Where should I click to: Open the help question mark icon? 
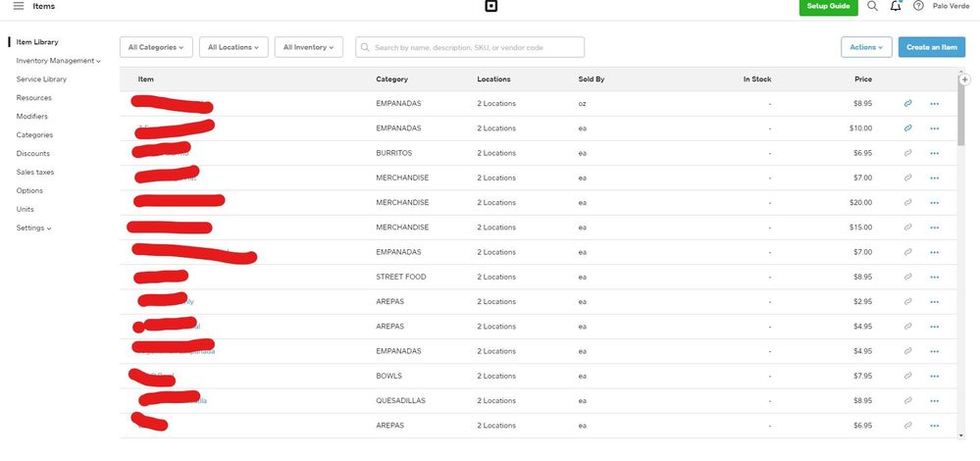pyautogui.click(x=918, y=6)
